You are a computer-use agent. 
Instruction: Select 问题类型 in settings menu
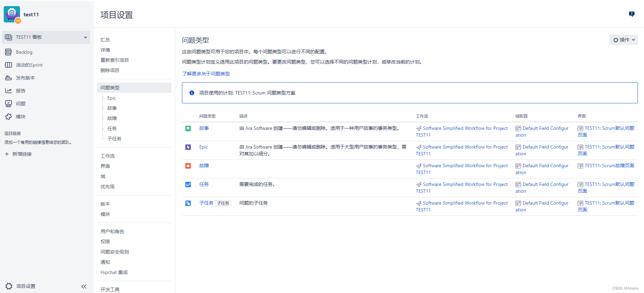[134, 88]
